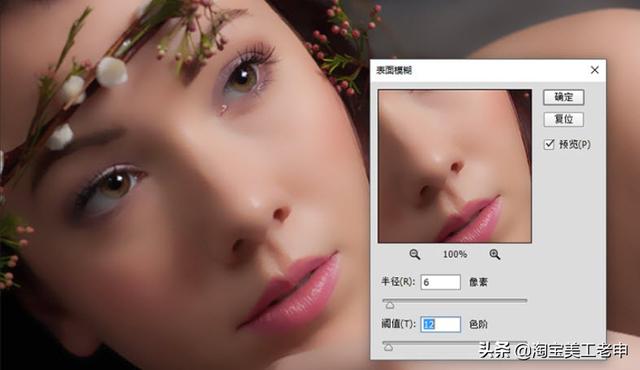Reset settings with the 复位 button
This screenshot has width=640, height=370.
(564, 119)
